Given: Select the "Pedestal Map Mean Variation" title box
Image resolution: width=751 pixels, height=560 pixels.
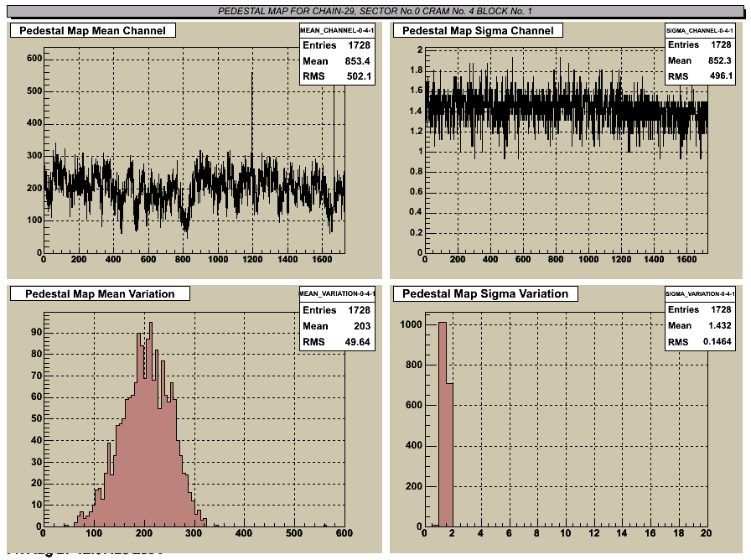Looking at the screenshot, I should click(x=100, y=293).
